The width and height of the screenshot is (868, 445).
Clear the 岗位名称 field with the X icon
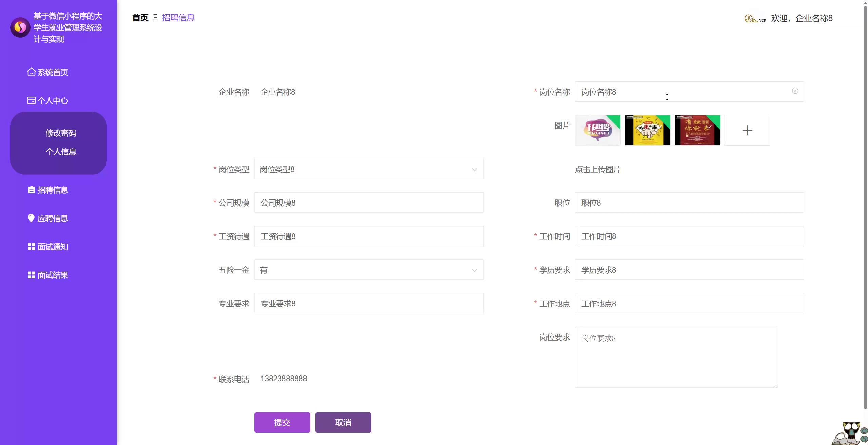click(795, 91)
